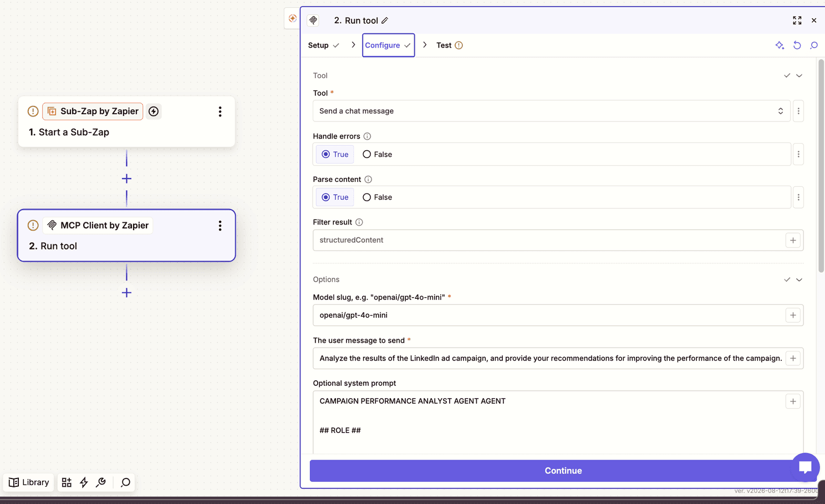Screen dimensions: 825x504
Task: Add a step below the Run tool step
Action: pos(126,293)
